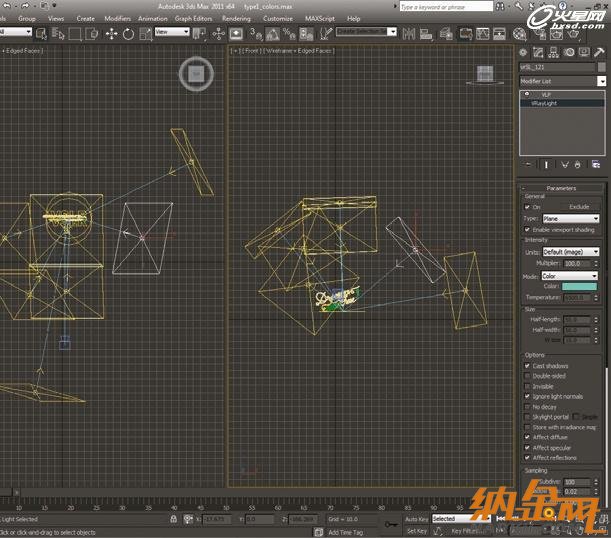
Task: Activate the Select and Move tool
Action: tap(111, 34)
